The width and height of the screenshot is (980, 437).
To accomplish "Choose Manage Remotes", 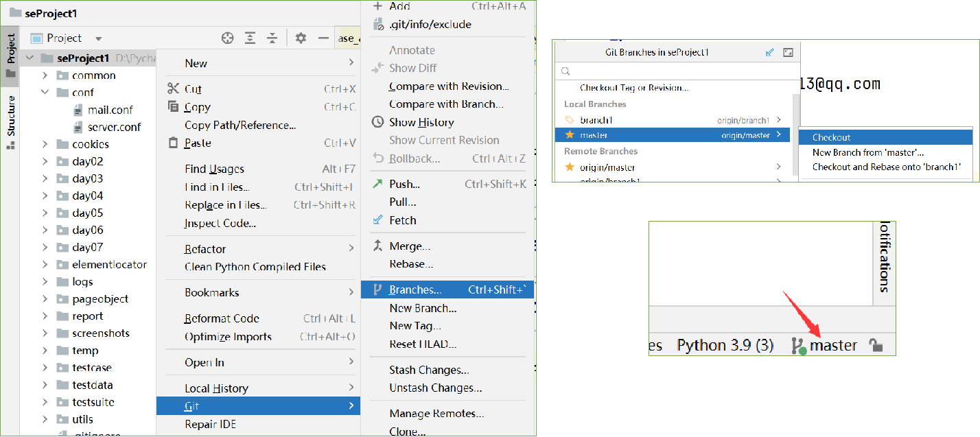I will [x=447, y=414].
